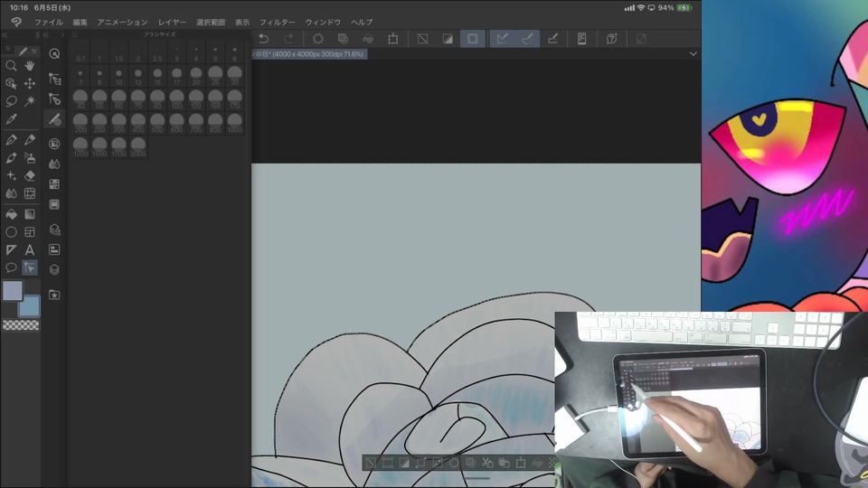868x488 pixels.
Task: Select the Gradient tool
Action: [x=30, y=214]
